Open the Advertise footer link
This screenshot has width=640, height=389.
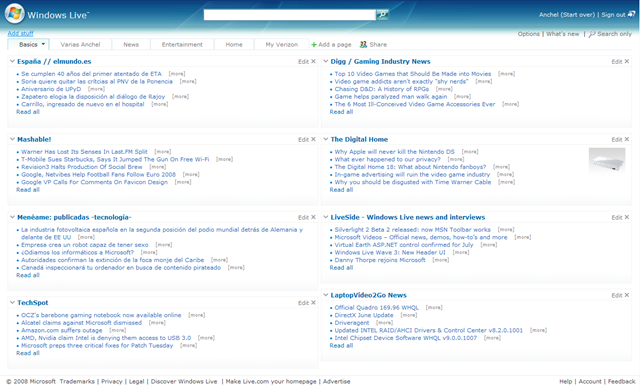point(337,382)
